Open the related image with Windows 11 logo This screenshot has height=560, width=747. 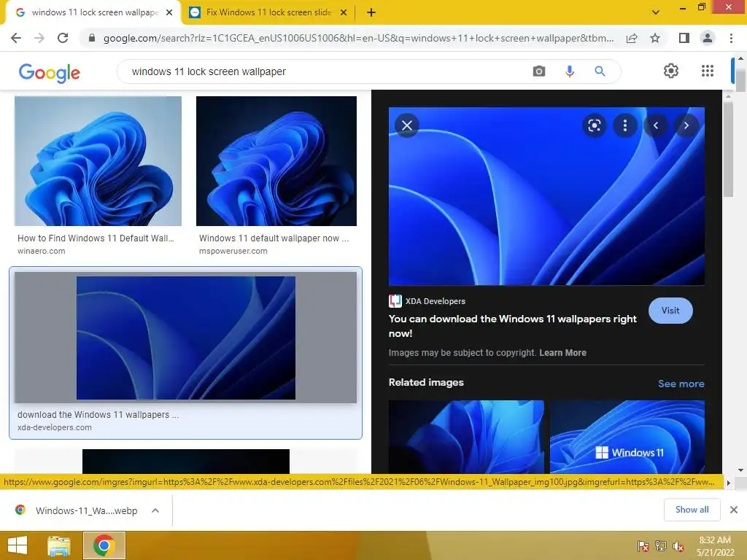[627, 437]
